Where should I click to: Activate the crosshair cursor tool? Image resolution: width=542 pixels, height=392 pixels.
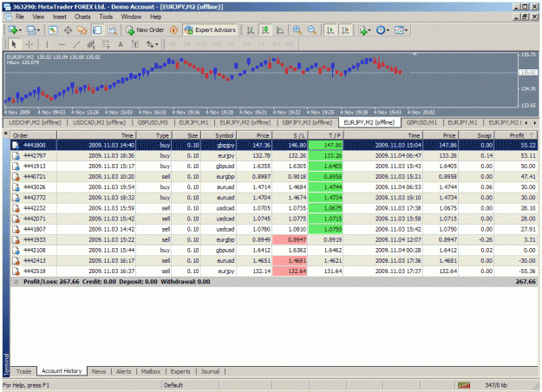tap(29, 44)
